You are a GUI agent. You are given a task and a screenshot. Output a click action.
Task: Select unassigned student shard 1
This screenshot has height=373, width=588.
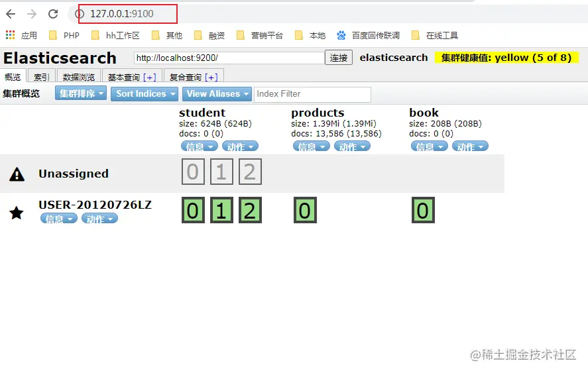(x=221, y=172)
